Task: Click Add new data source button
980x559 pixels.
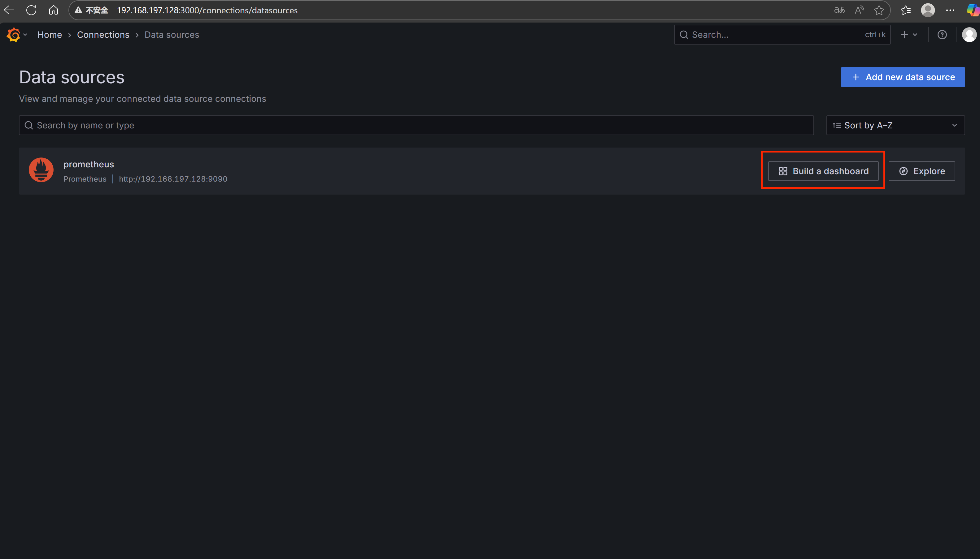Action: pyautogui.click(x=902, y=77)
